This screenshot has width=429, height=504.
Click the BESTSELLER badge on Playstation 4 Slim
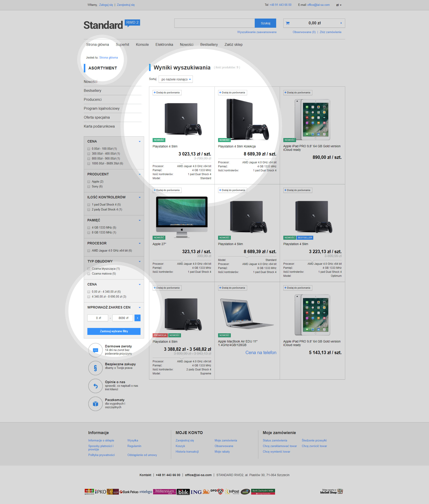(305, 237)
